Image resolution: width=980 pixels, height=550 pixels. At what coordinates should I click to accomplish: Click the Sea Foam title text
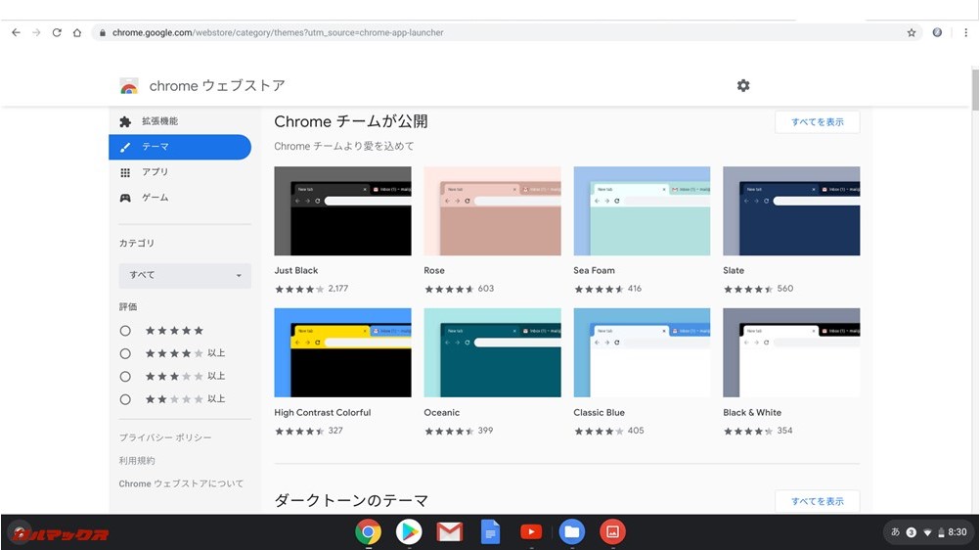[x=595, y=270]
